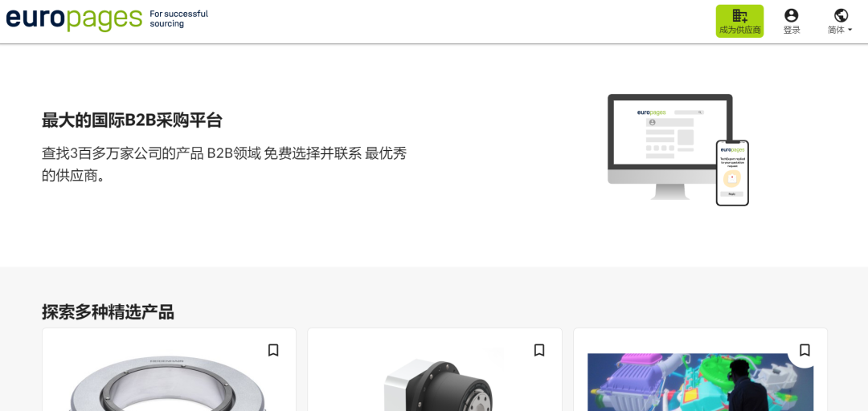
Task: Click the europages logo
Action: click(75, 18)
